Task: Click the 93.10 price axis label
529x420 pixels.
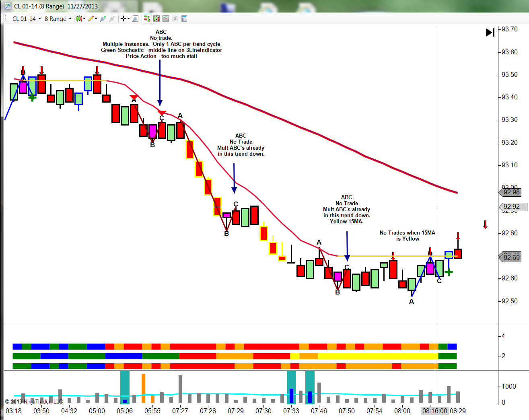Action: (510, 165)
